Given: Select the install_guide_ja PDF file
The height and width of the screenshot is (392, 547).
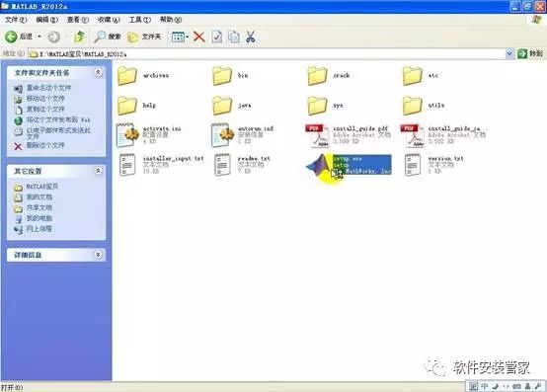Looking at the screenshot, I should (x=443, y=134).
